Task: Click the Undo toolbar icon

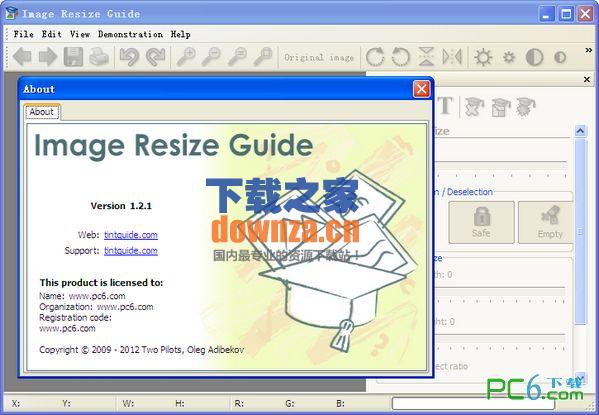Action: pos(130,57)
